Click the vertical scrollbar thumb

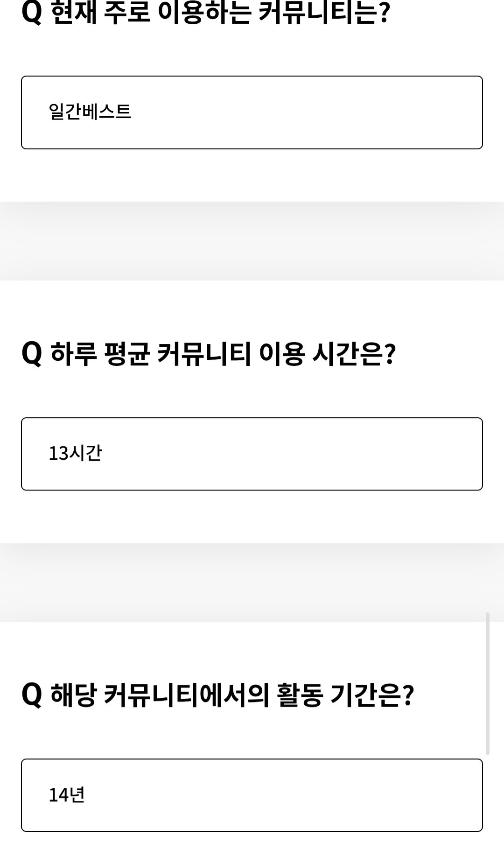pyautogui.click(x=488, y=683)
